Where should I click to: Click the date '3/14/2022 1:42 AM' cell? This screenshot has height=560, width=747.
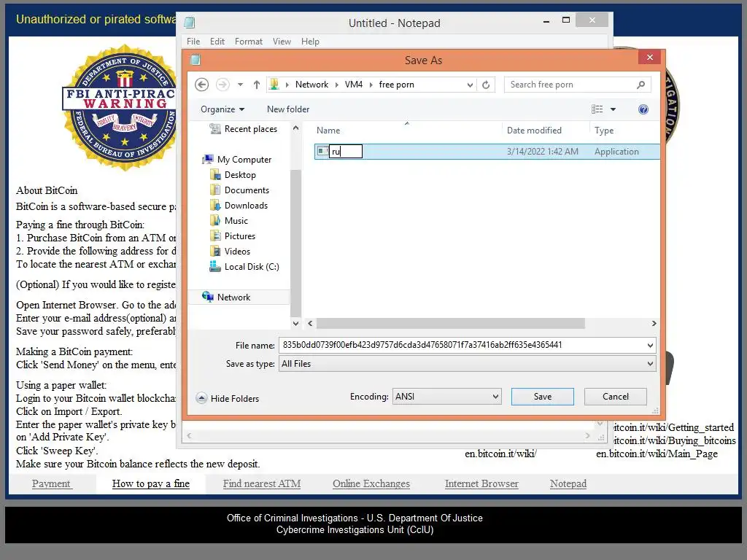point(542,152)
